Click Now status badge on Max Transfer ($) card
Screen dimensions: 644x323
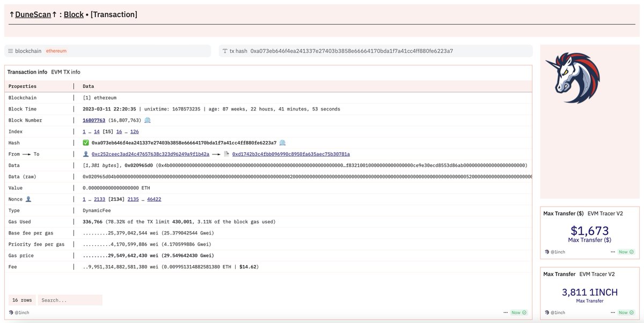click(626, 252)
